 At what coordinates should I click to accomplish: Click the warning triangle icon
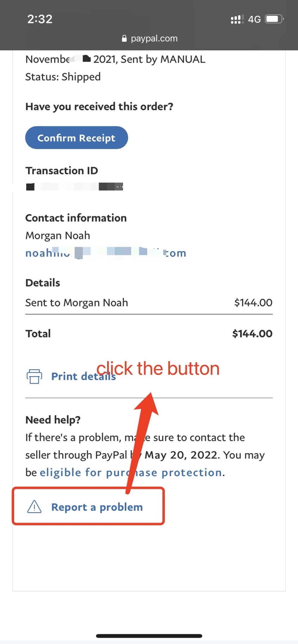(x=34, y=507)
